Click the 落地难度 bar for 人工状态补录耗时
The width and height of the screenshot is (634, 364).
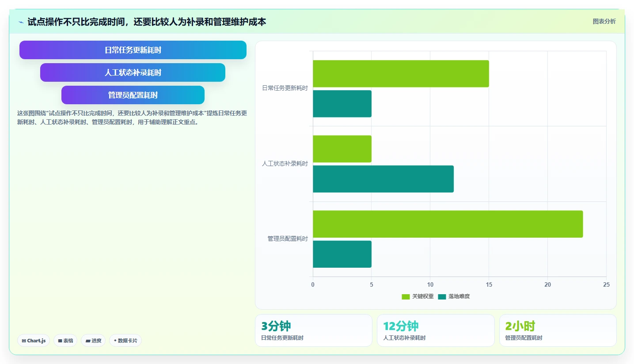coord(383,179)
